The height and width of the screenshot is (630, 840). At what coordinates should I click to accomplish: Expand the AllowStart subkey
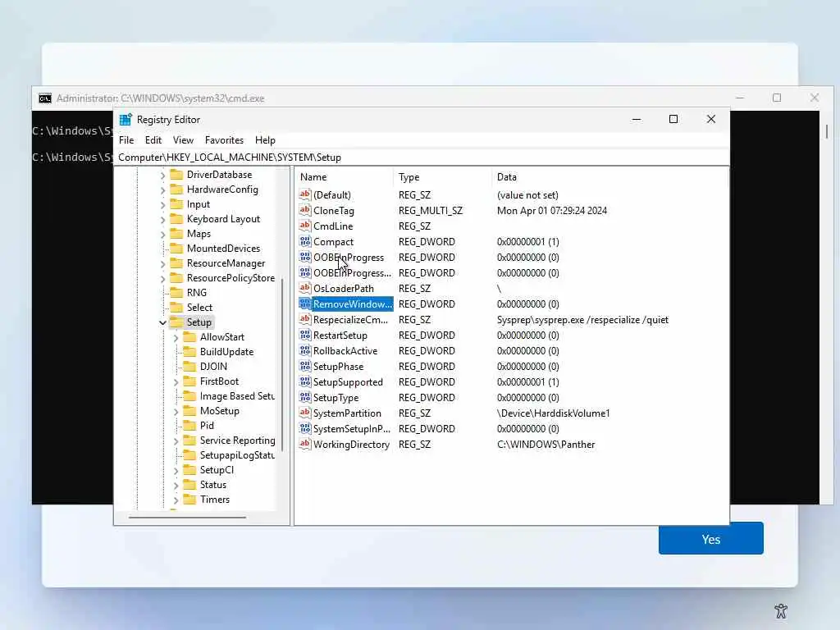(x=176, y=337)
